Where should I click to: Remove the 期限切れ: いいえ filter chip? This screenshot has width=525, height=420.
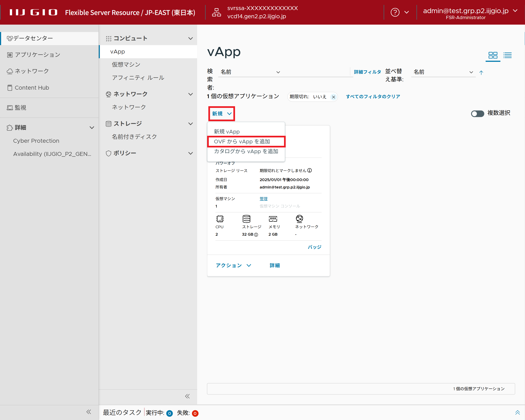[333, 97]
